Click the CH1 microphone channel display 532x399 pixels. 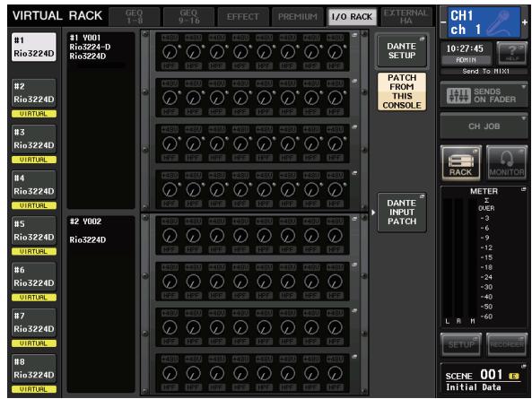point(484,22)
